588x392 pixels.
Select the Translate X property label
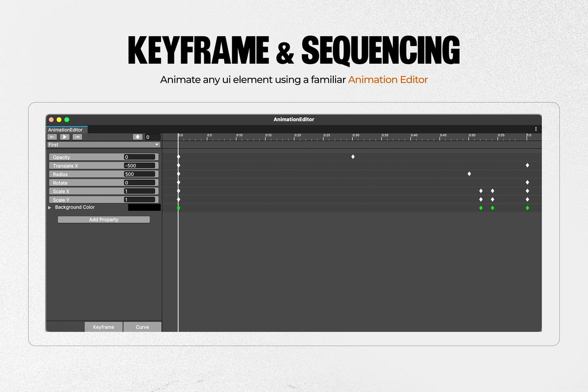[x=66, y=166]
